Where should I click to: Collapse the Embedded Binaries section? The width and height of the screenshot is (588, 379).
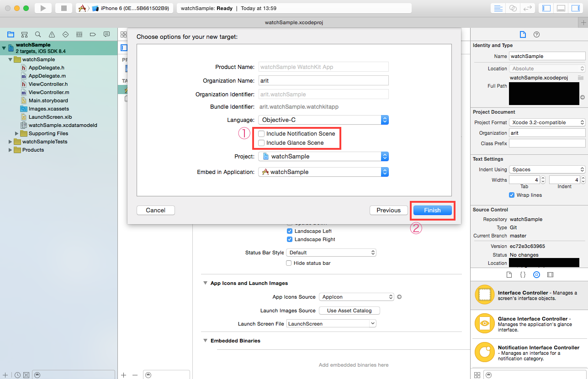(x=205, y=341)
